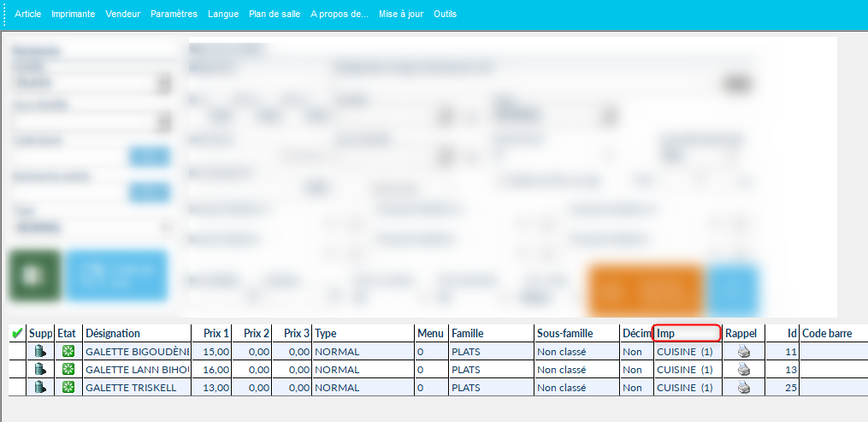This screenshot has height=422, width=868.
Task: Toggle green state icon of GALETTE BIGOUDÈNE
Action: tap(68, 351)
